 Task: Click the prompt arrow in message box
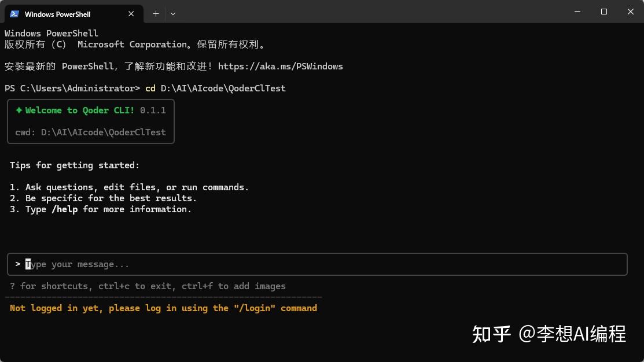coord(17,264)
